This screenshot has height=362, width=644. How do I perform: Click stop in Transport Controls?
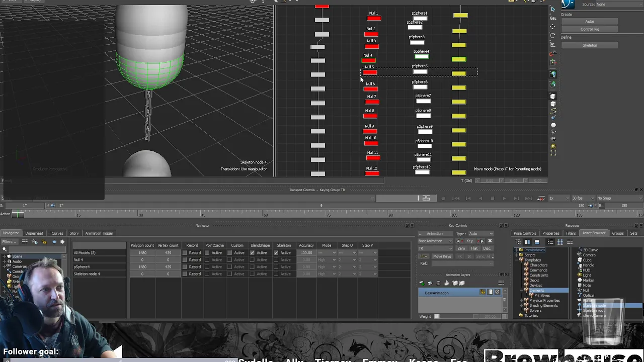click(x=492, y=198)
